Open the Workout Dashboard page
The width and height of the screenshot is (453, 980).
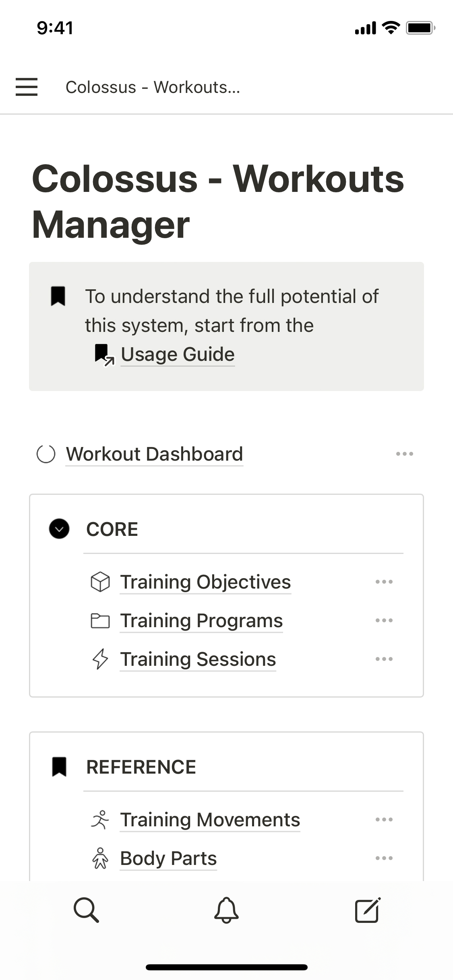154,454
